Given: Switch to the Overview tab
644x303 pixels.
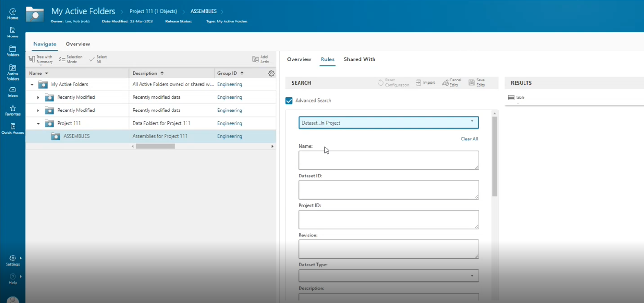Looking at the screenshot, I should tap(299, 59).
